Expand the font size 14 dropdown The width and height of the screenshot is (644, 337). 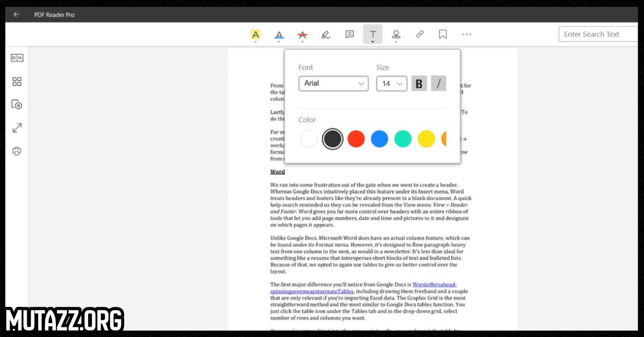[x=391, y=84]
